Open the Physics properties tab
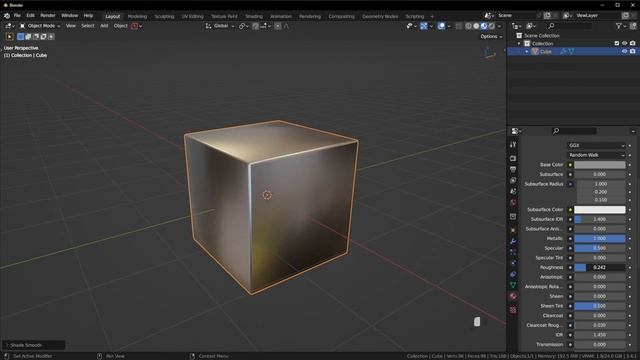 (x=513, y=263)
